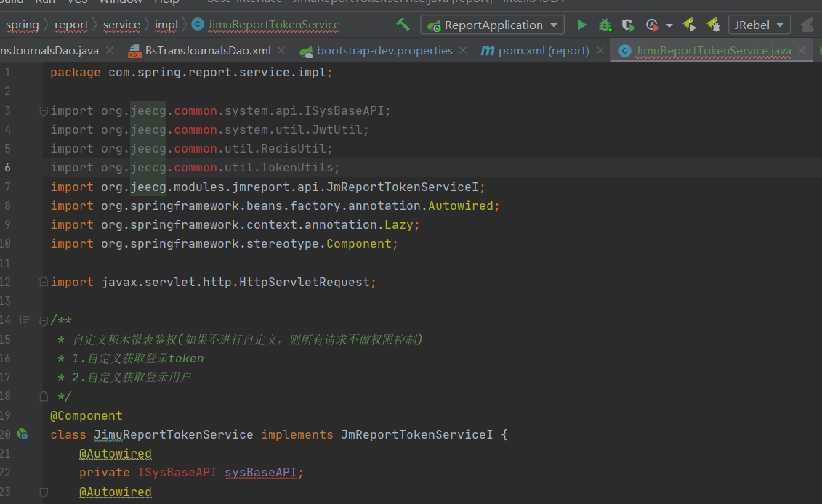Click the class name JimuReportTokenService in declaration

(x=174, y=434)
